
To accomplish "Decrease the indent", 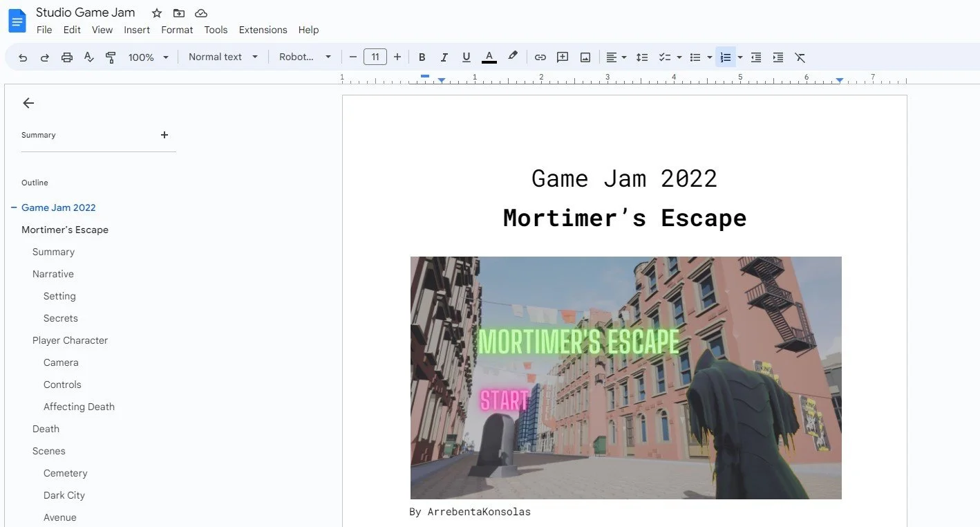I will pyautogui.click(x=756, y=57).
